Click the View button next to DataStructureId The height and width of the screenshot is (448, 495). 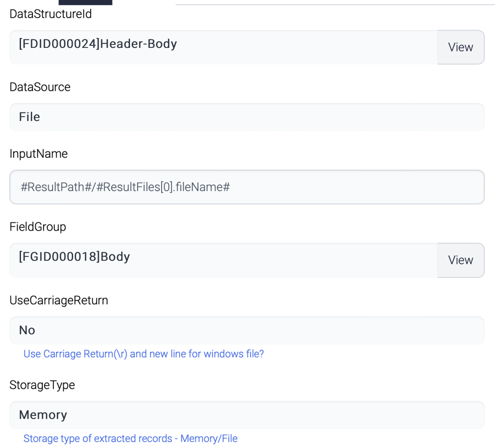coord(461,47)
